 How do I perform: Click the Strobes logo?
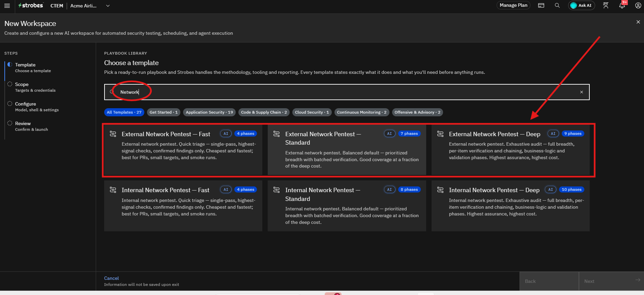coord(31,5)
